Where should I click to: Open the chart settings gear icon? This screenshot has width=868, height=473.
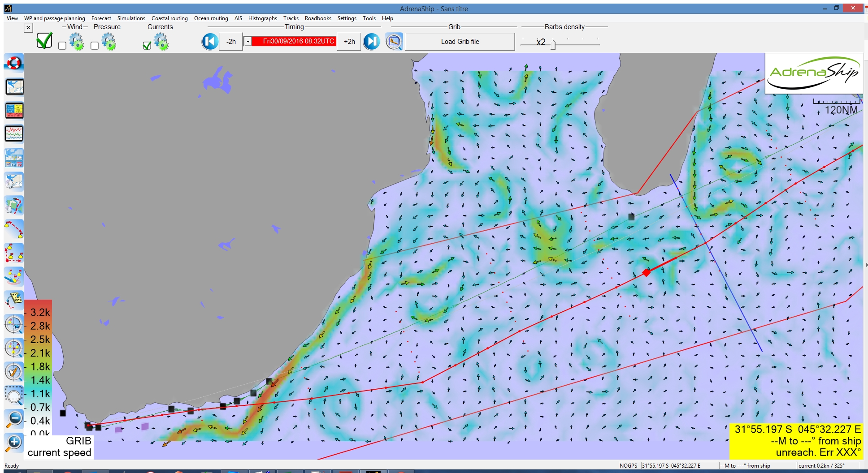click(14, 181)
